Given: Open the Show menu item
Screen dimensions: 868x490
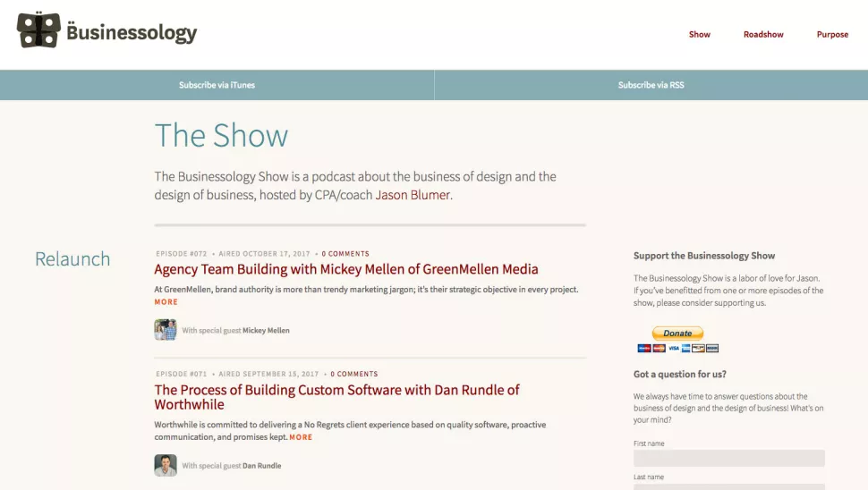Looking at the screenshot, I should (699, 34).
